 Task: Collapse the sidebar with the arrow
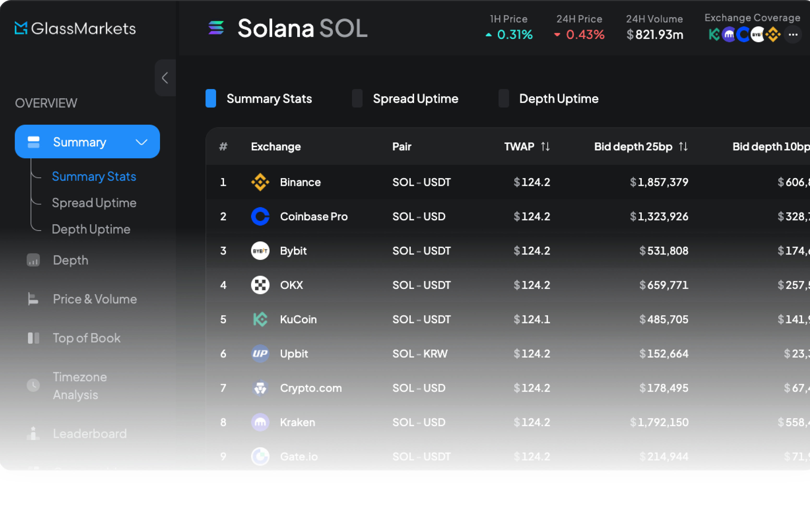[165, 78]
